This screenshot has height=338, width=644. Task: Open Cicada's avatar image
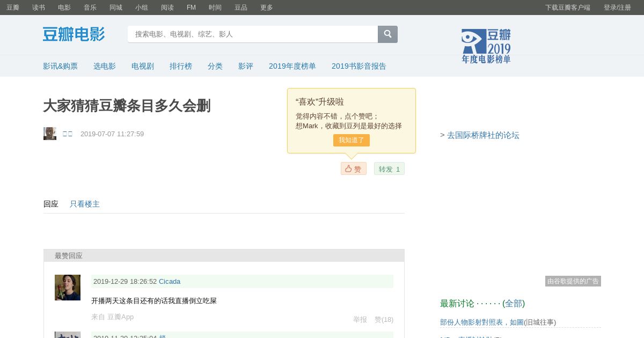[68, 288]
